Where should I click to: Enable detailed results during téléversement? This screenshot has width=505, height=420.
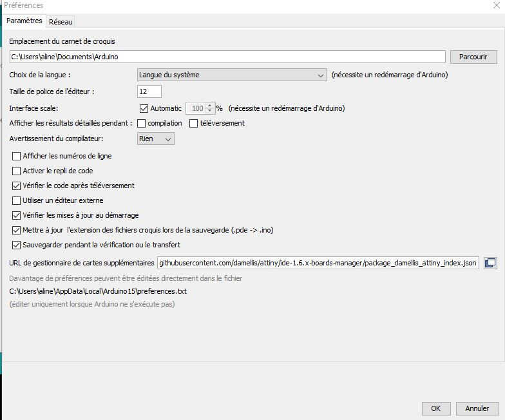pyautogui.click(x=193, y=124)
